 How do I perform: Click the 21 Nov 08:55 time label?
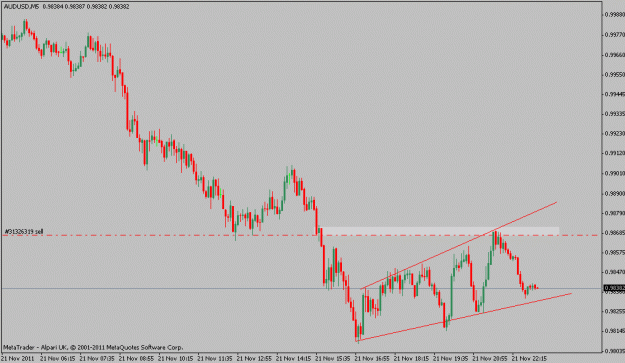click(136, 358)
